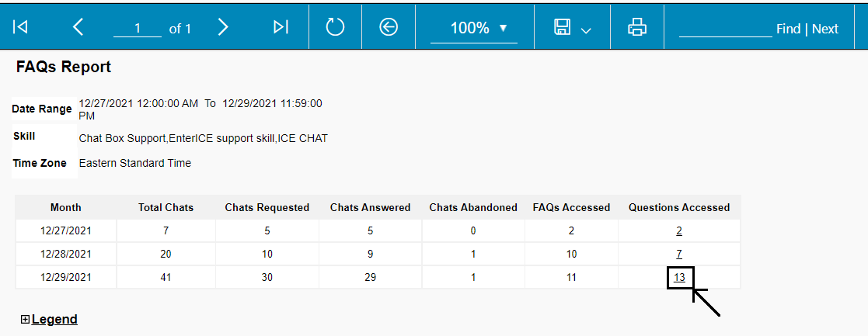
Task: Click the Next search result link
Action: 825,29
